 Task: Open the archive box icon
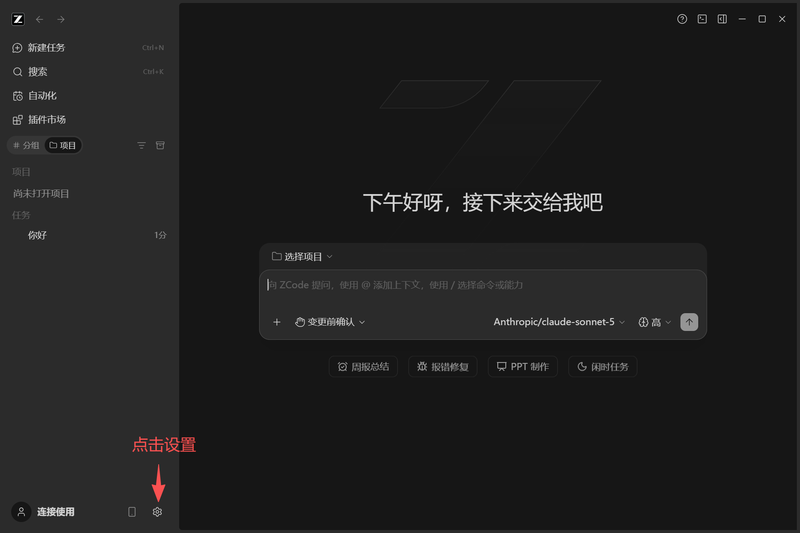[x=160, y=145]
